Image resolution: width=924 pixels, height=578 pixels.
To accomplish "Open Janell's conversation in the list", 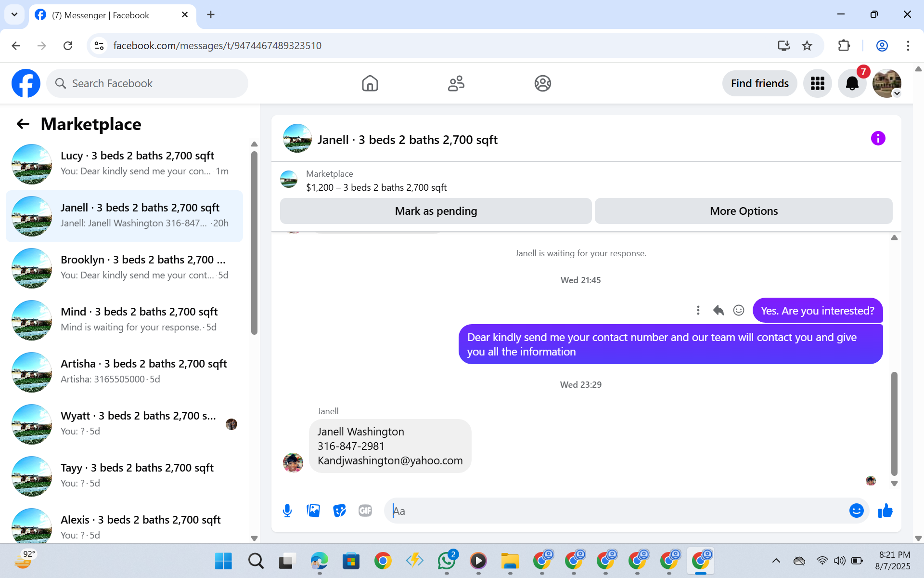I will (x=124, y=216).
